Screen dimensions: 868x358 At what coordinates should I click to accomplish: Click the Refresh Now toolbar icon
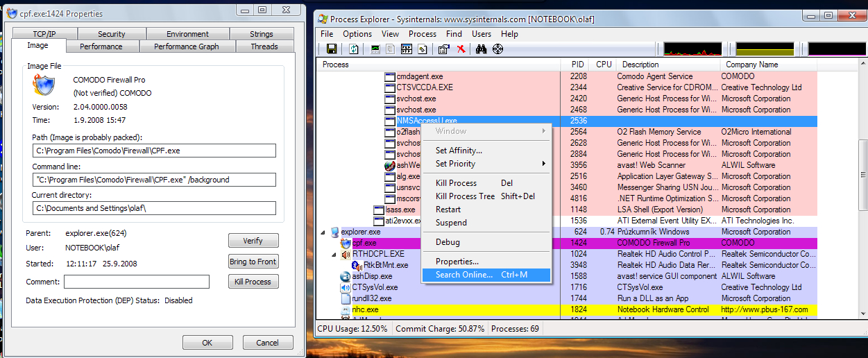coord(354,49)
